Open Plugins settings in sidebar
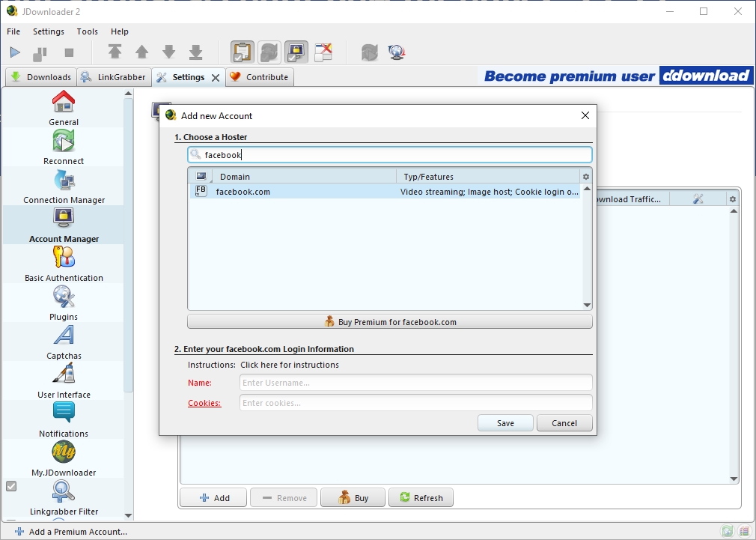756x540 pixels. [x=64, y=303]
